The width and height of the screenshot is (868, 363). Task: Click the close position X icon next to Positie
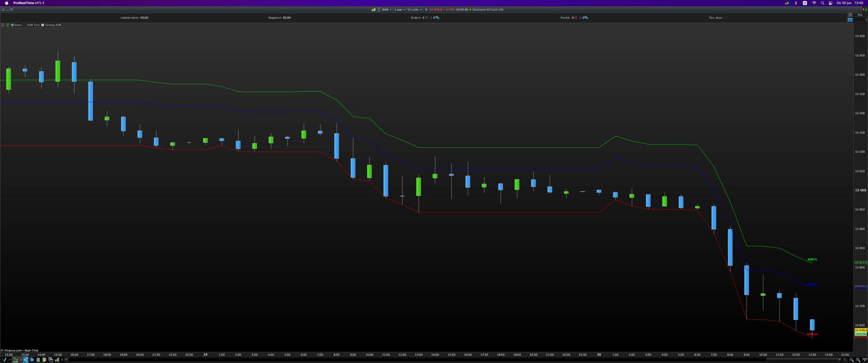click(x=576, y=18)
